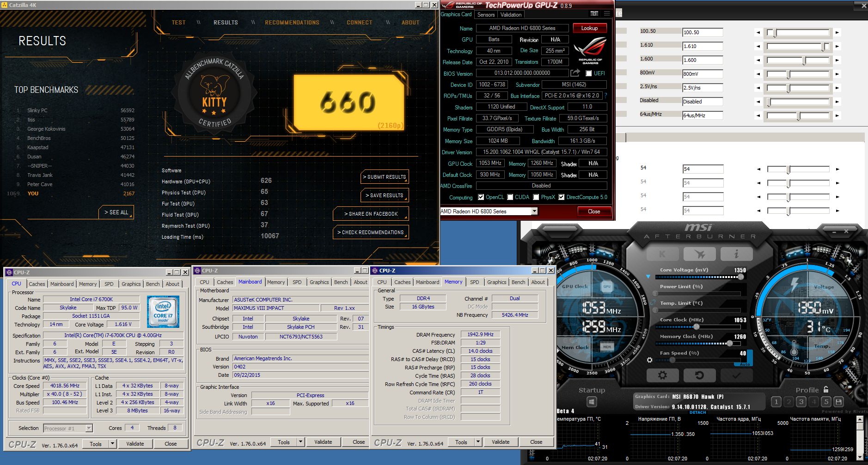Select profile slot 1 in Afterburner

click(x=776, y=402)
